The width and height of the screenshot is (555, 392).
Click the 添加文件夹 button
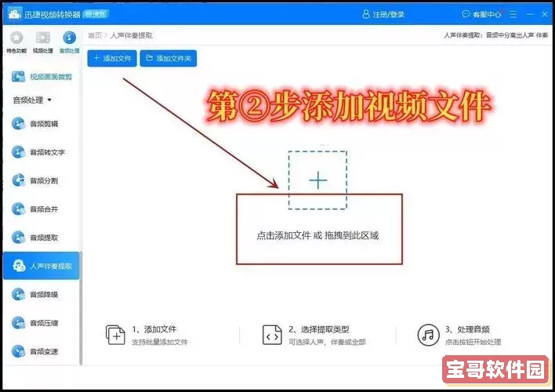pos(168,58)
